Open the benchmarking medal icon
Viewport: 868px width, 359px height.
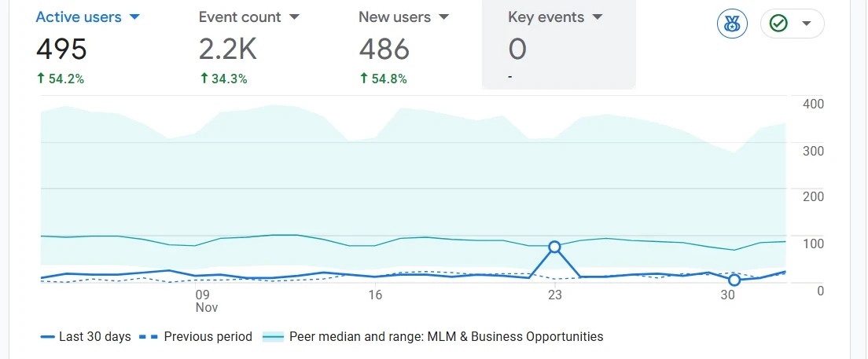pyautogui.click(x=732, y=24)
